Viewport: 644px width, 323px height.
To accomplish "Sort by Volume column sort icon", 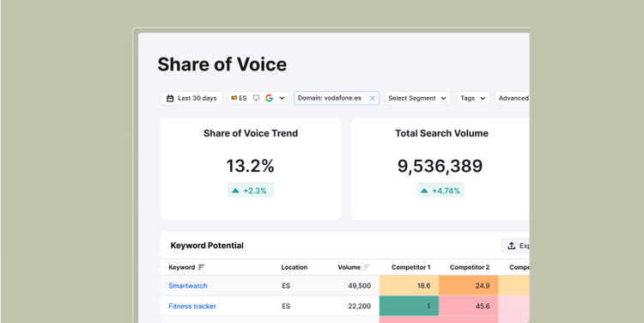I will pyautogui.click(x=367, y=267).
